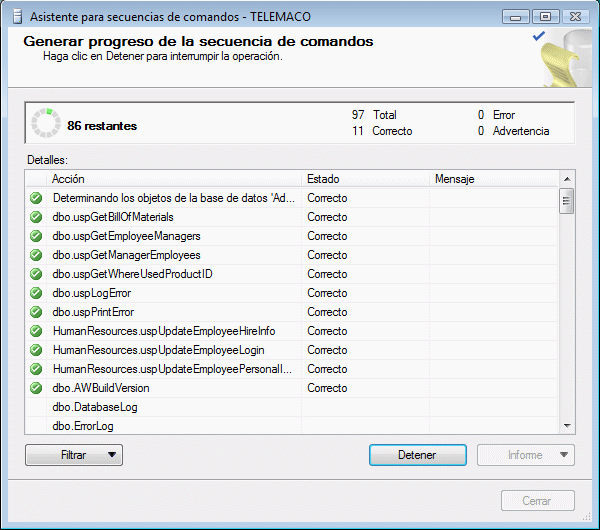
Task: Click the 86 restantes progress text
Action: tap(102, 126)
